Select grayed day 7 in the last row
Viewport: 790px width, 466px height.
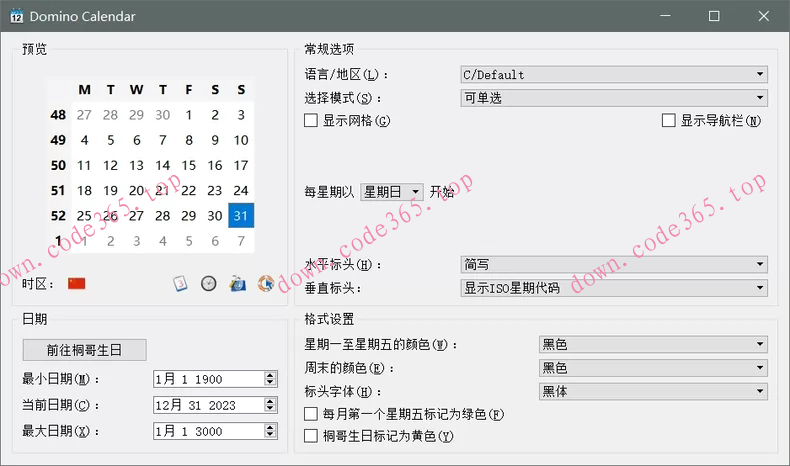pos(241,241)
